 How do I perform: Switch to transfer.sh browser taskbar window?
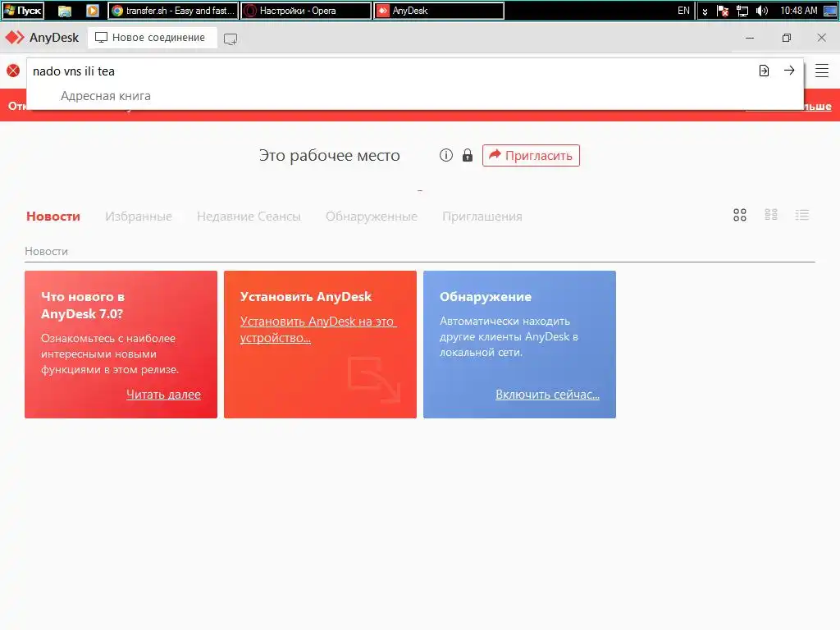click(173, 11)
